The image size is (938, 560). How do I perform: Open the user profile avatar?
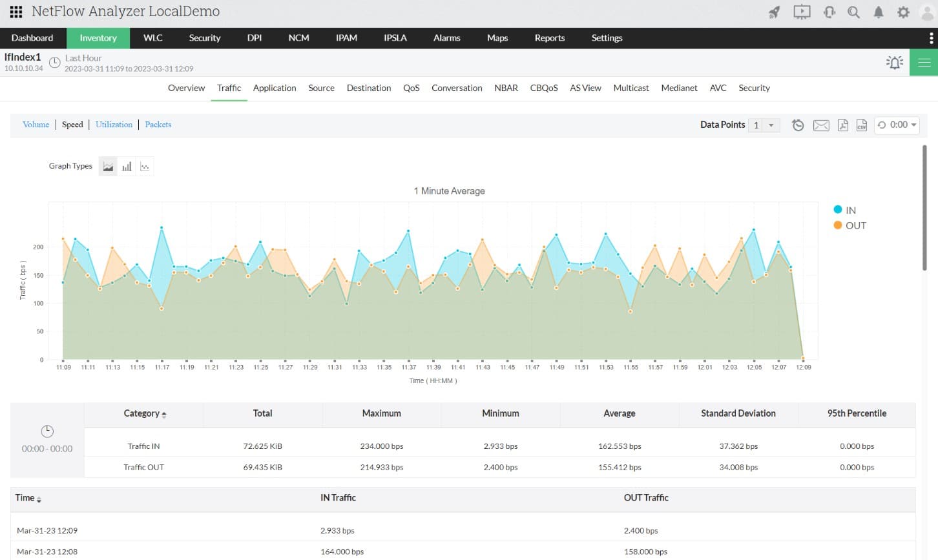tap(928, 12)
